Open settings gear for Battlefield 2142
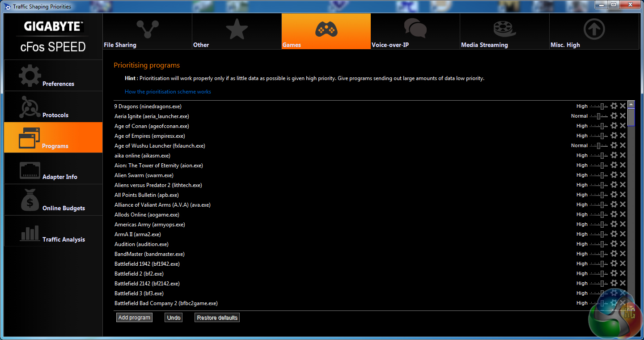The image size is (644, 340). coord(614,283)
